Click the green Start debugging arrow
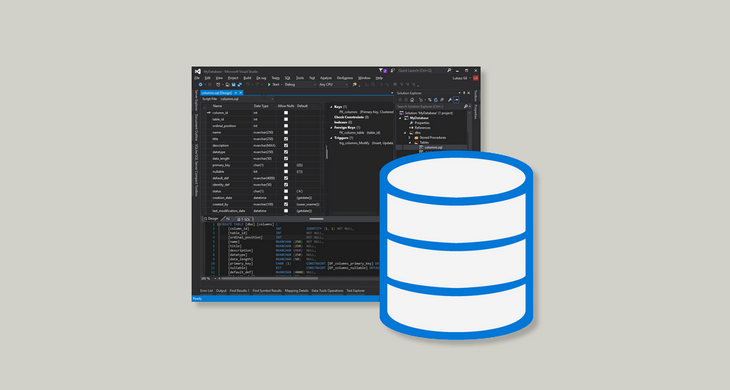Image resolution: width=730 pixels, height=390 pixels. tap(269, 85)
